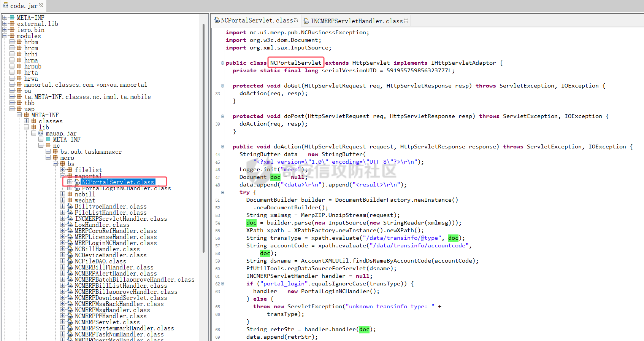The image size is (644, 341).
Task: Click the MERPCorpRefHandler.class file icon
Action: click(x=70, y=231)
